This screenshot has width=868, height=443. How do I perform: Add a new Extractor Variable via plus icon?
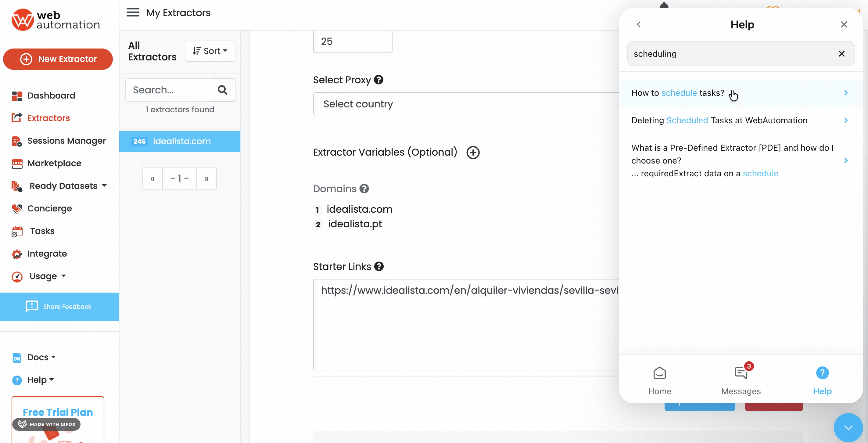(473, 152)
